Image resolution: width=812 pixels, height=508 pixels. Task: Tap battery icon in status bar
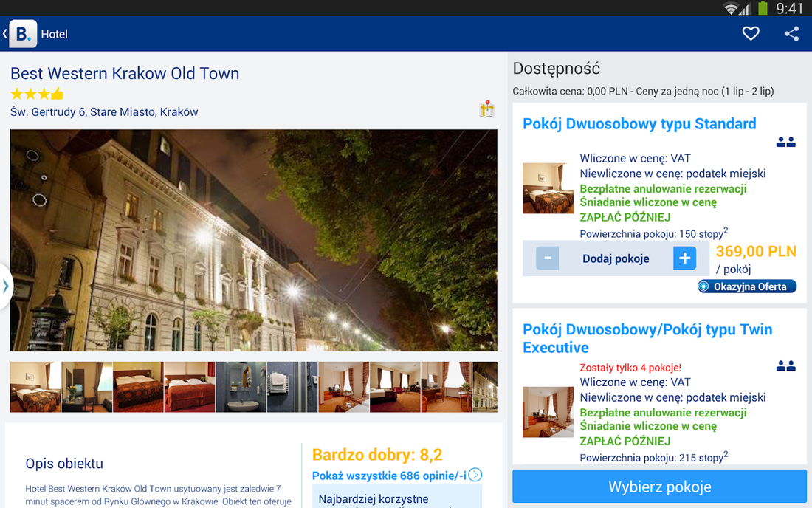click(x=763, y=8)
